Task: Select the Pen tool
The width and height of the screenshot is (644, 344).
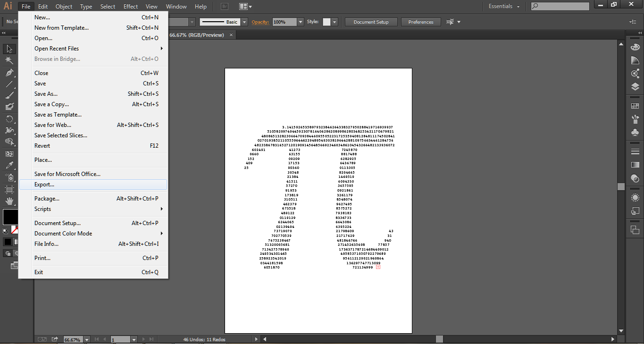Action: [x=9, y=73]
